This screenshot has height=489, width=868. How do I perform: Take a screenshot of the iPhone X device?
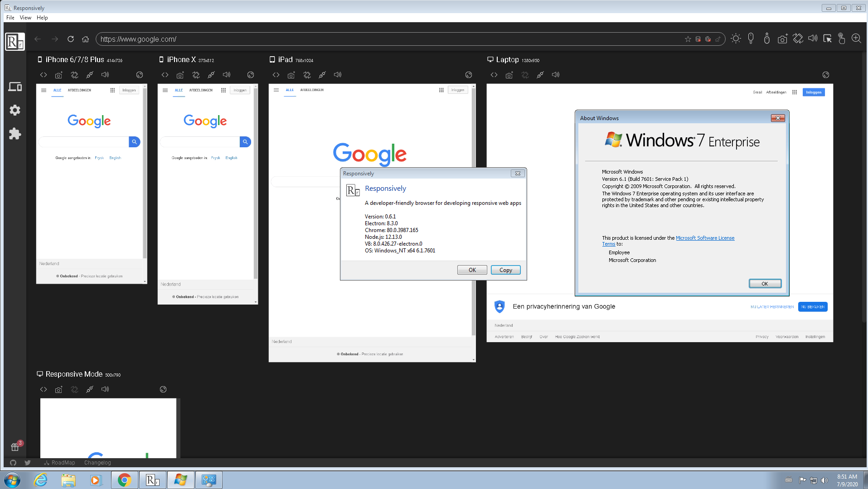(x=180, y=75)
